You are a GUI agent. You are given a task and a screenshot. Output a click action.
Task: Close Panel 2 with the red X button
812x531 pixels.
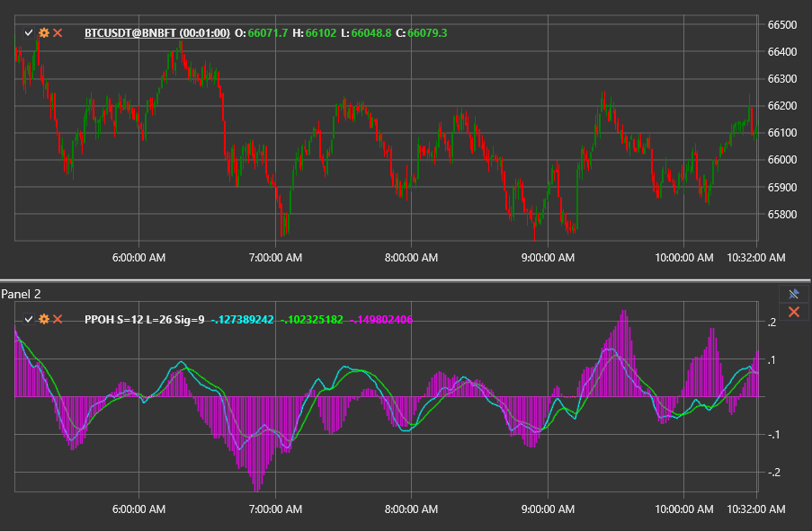(x=793, y=312)
